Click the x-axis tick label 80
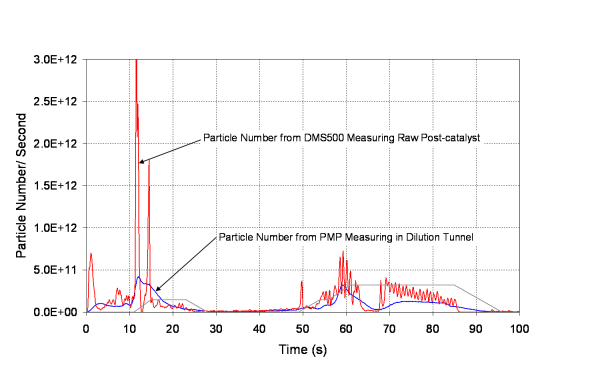Image resolution: width=600 pixels, height=368 pixels. [432, 329]
